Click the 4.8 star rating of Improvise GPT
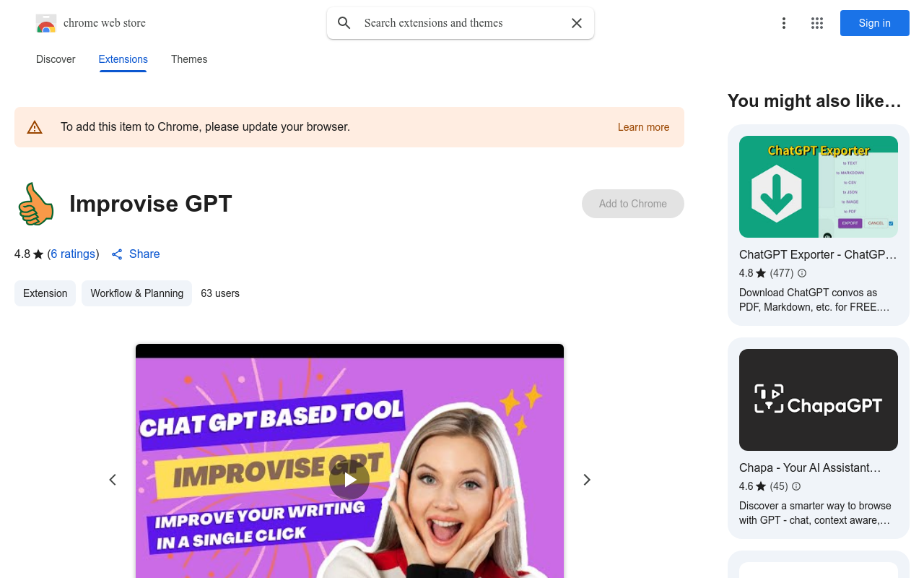Screen dimensions: 924x578 point(29,254)
